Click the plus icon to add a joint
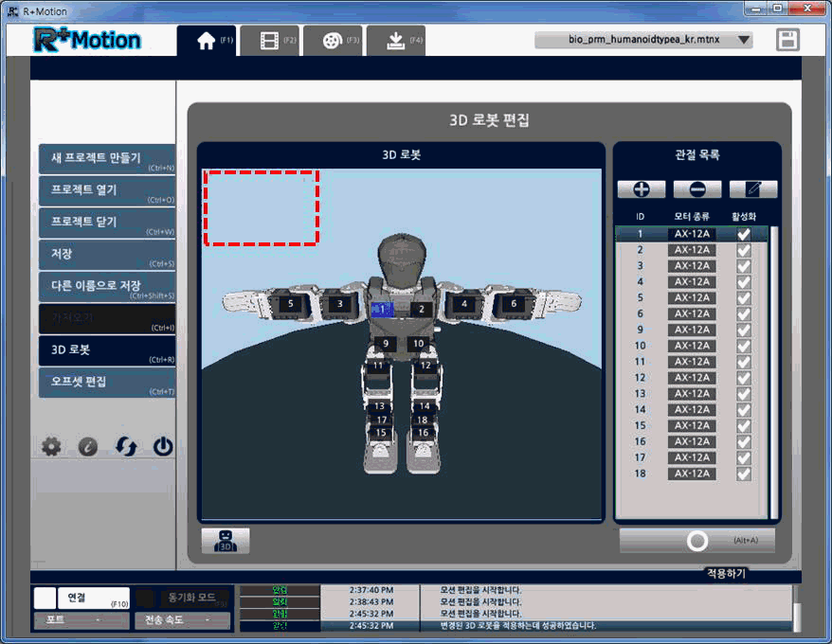The width and height of the screenshot is (832, 644). point(642,189)
